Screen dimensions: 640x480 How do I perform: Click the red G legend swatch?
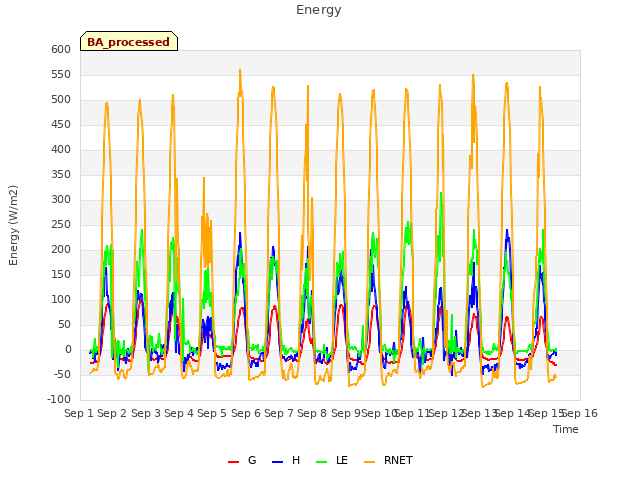[233, 461]
